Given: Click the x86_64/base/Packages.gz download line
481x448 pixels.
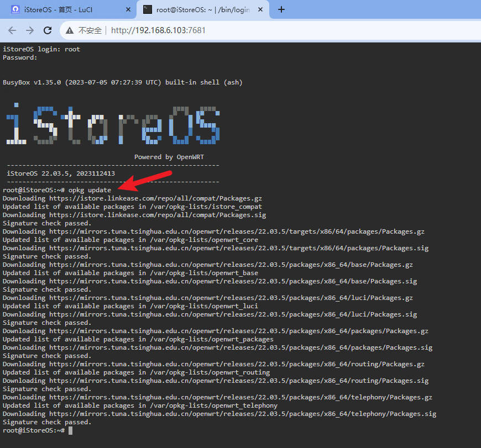Looking at the screenshot, I should pyautogui.click(x=208, y=265).
